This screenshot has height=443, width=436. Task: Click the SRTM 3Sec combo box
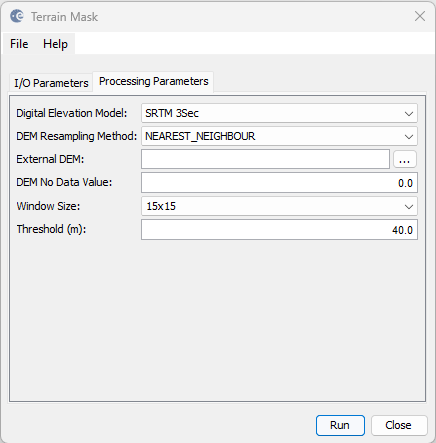279,113
